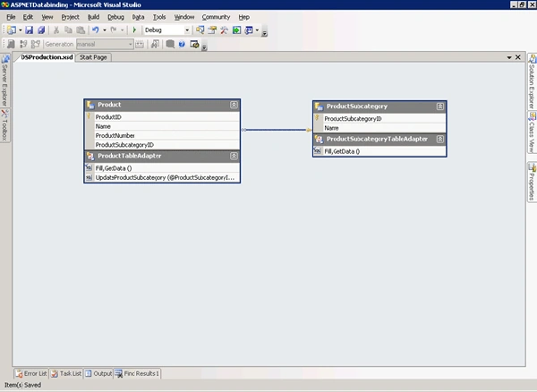Select Fill,GetData() in ProductSubcategoryTableAdapter
The width and height of the screenshot is (537, 392).
(379, 151)
